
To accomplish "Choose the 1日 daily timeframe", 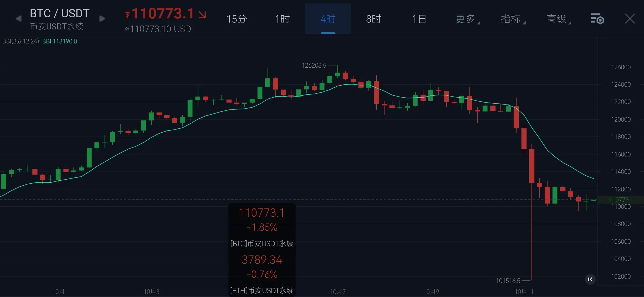I will pos(419,19).
